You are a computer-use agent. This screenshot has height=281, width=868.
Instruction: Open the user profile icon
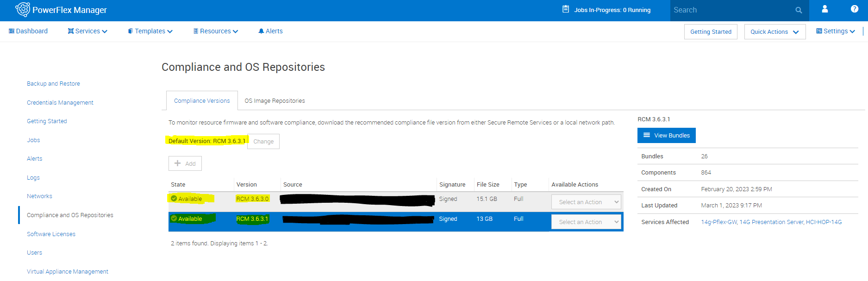point(825,9)
